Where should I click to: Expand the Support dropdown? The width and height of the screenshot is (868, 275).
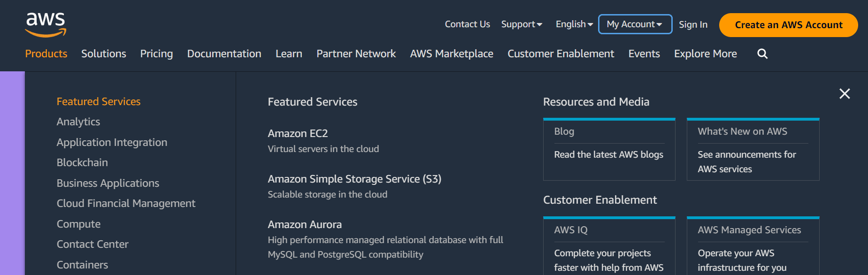pos(522,24)
